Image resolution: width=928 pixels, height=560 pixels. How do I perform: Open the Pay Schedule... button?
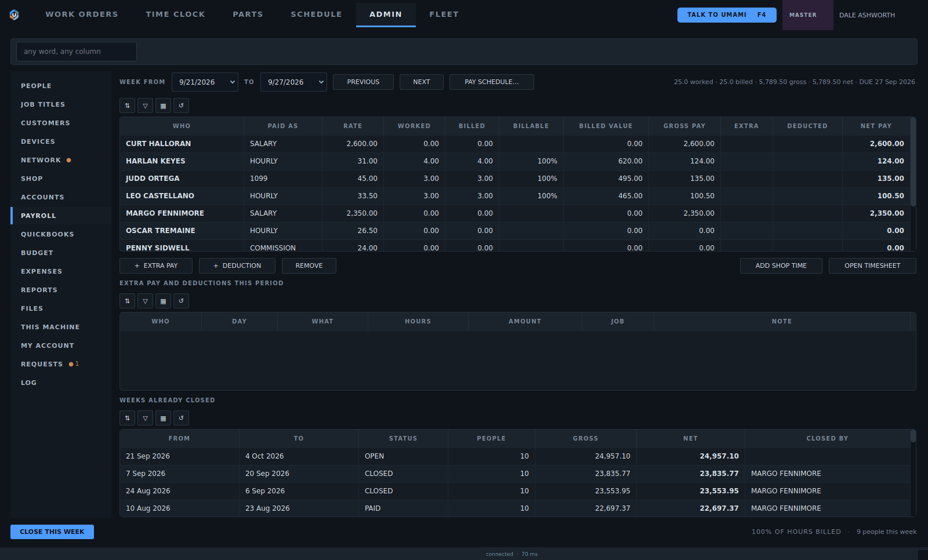491,82
